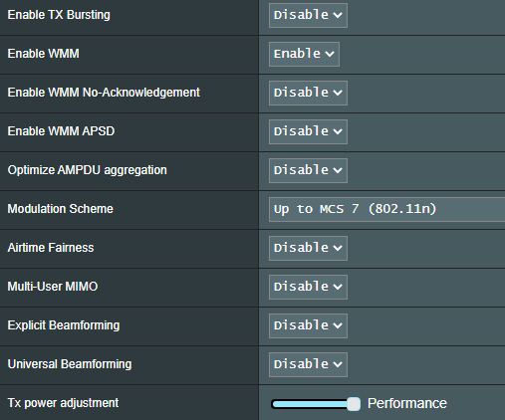Expand the Optimize AMPDU aggregation dropdown
Screen dimensions: 505x420
click(x=308, y=170)
